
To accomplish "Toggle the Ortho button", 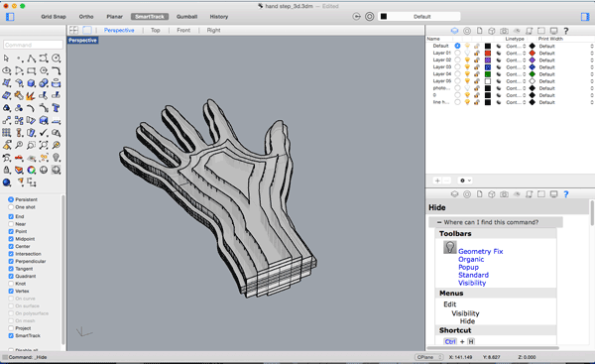I will point(86,17).
